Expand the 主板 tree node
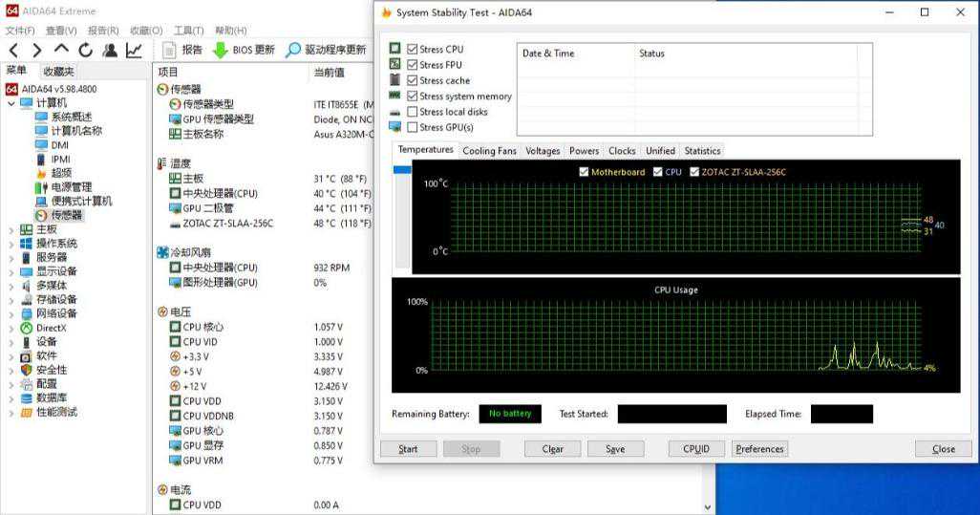Viewport: 980px width, 515px height. (x=11, y=229)
